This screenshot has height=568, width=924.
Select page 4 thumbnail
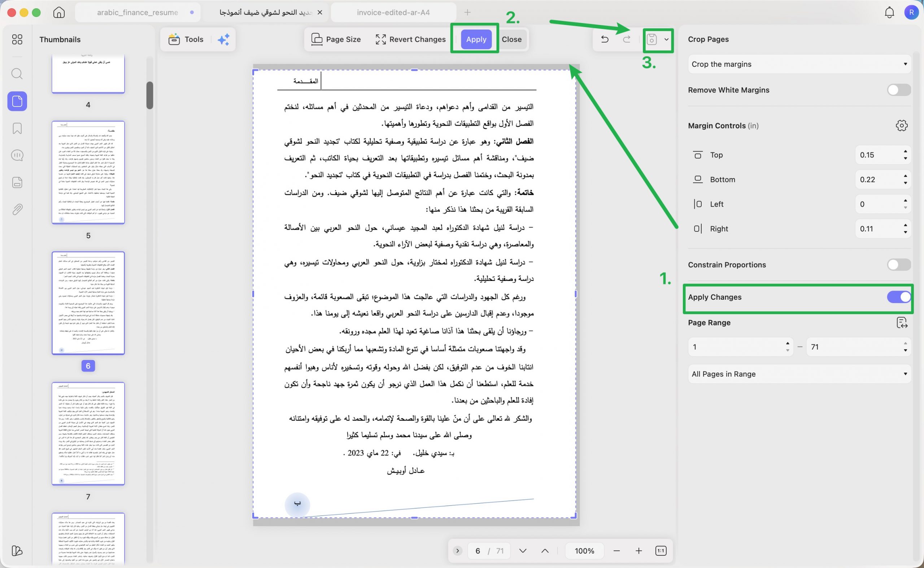pyautogui.click(x=88, y=74)
